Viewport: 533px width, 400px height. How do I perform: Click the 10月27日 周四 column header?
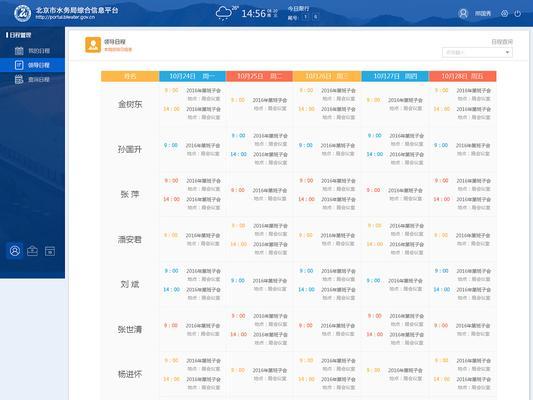click(x=395, y=76)
